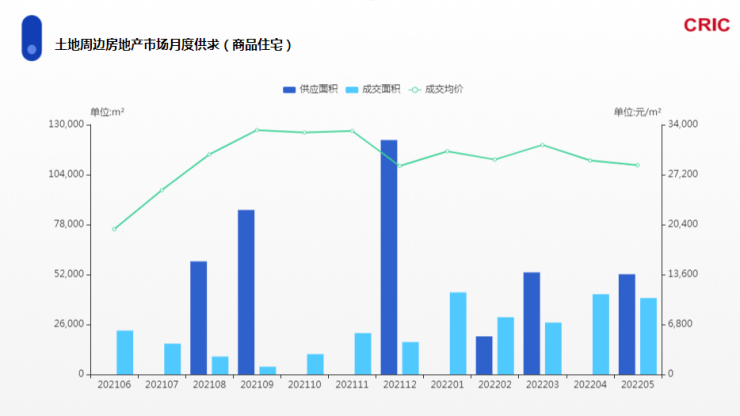Click the right axis value 13,600

(682, 274)
